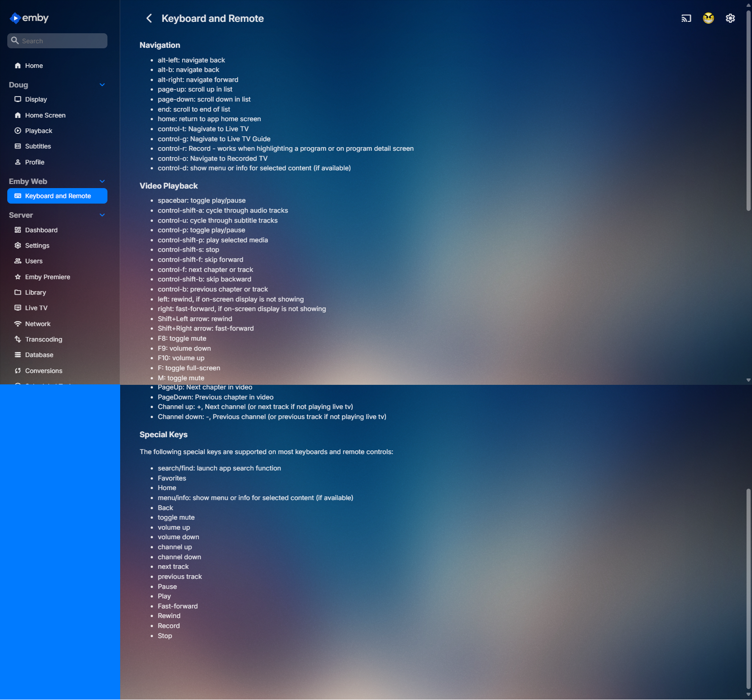
Task: Collapse the Doug section chevron
Action: (102, 85)
